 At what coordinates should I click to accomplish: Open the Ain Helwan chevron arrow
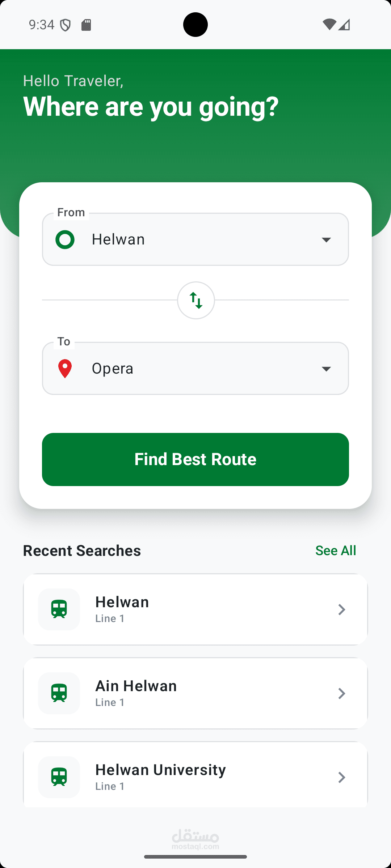point(341,693)
